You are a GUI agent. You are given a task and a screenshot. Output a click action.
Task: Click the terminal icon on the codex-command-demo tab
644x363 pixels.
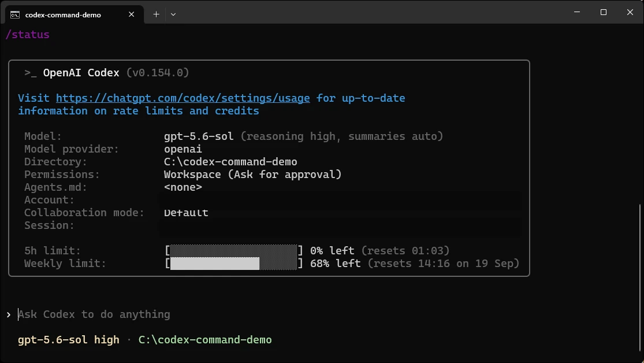pyautogui.click(x=15, y=15)
